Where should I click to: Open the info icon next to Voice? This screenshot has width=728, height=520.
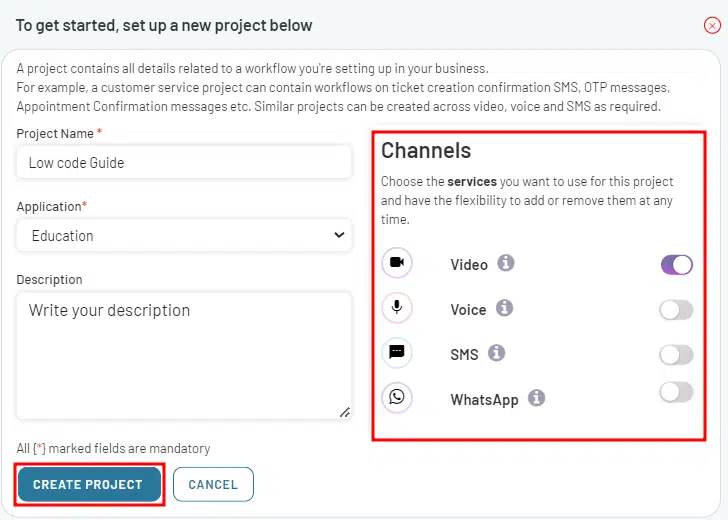coord(504,308)
